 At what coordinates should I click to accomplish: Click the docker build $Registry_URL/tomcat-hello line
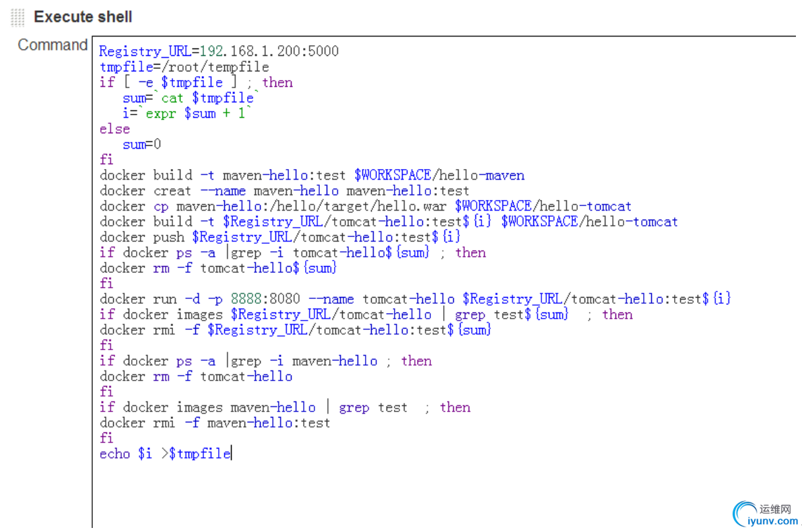(x=389, y=222)
